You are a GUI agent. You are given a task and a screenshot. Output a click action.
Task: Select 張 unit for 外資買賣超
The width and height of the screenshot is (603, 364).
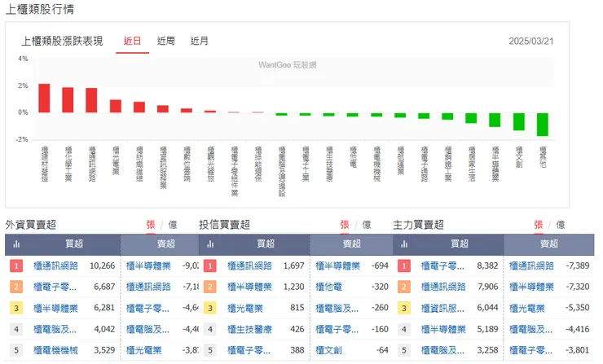[151, 225]
